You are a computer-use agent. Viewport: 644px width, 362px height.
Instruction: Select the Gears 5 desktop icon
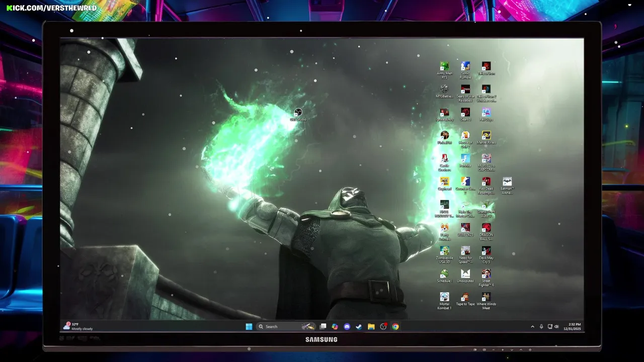(465, 115)
